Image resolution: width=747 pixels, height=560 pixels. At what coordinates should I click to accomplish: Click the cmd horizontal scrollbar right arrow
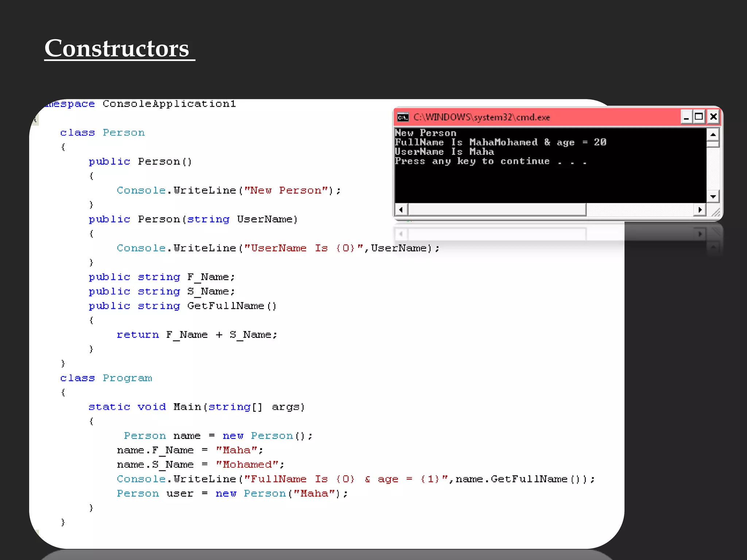700,210
